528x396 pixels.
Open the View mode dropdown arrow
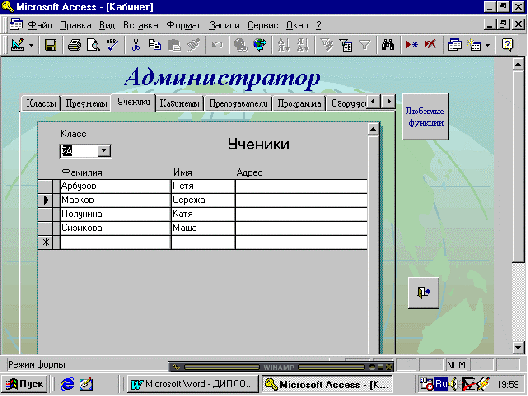pyautogui.click(x=31, y=45)
